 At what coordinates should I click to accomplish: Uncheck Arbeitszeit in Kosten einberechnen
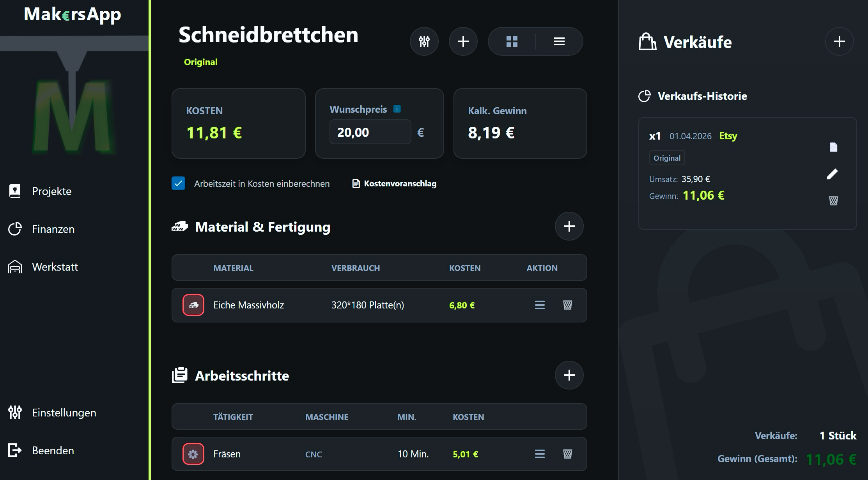[x=178, y=183]
